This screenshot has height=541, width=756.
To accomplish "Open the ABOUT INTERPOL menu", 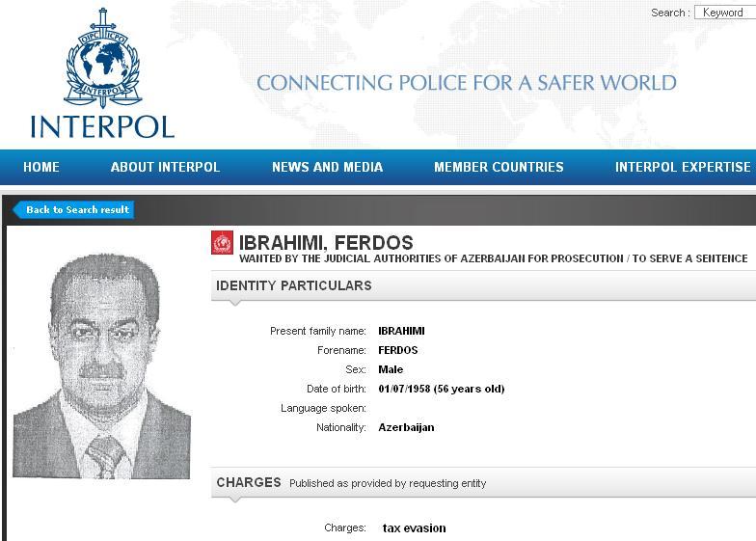I will tap(165, 167).
